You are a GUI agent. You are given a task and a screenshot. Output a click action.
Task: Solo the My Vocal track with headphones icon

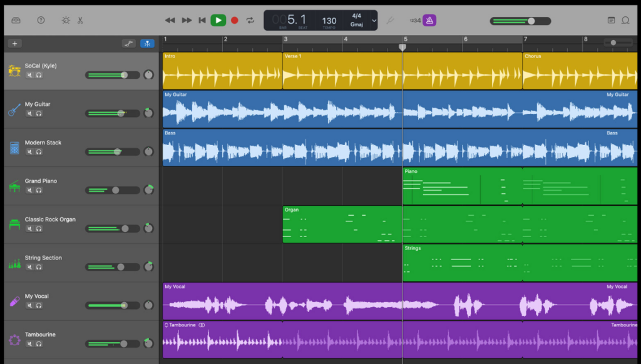click(x=39, y=306)
